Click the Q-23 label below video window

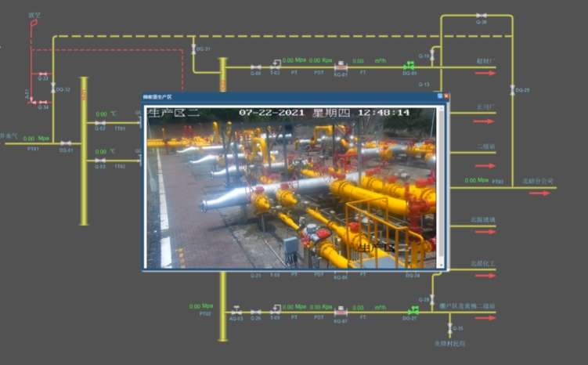pos(255,276)
